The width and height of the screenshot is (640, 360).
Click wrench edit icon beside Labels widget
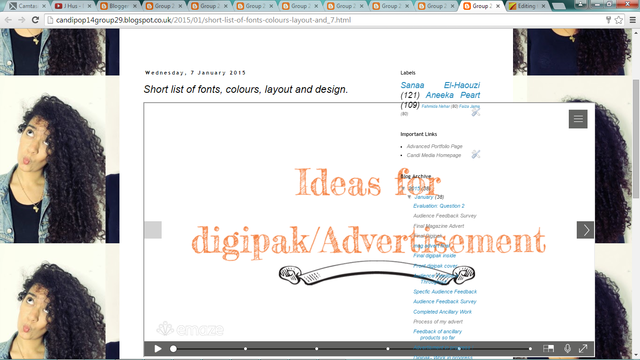tap(476, 112)
